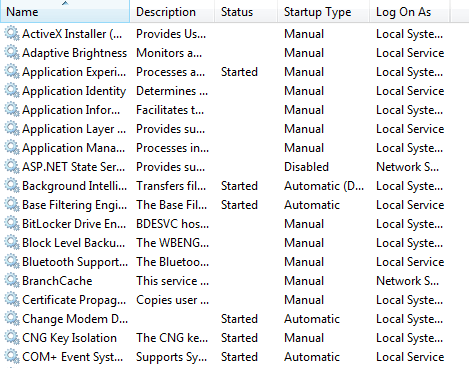This screenshot has width=469, height=368.
Task: Select the ASP.NET State Ser... service name
Action: 74,167
